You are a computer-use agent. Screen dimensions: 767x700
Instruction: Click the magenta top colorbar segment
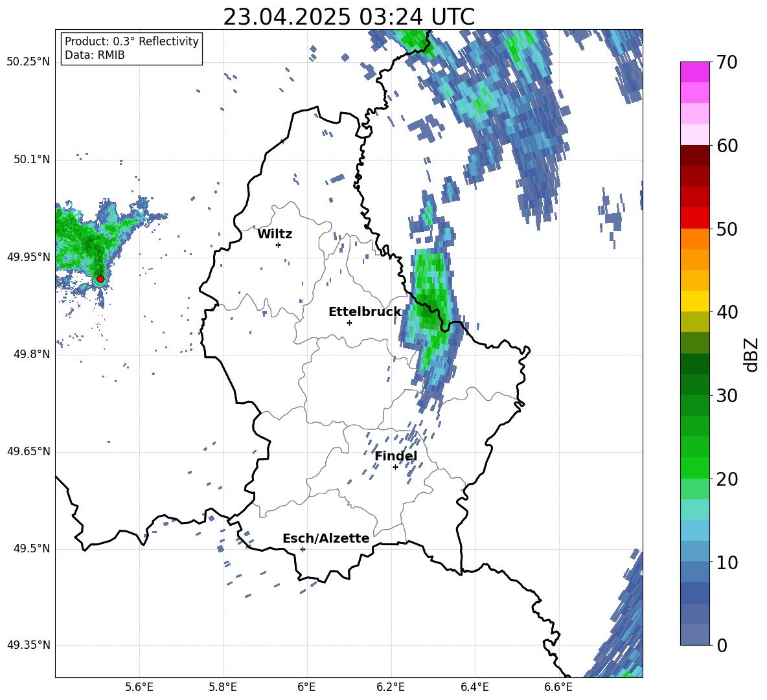click(x=694, y=72)
